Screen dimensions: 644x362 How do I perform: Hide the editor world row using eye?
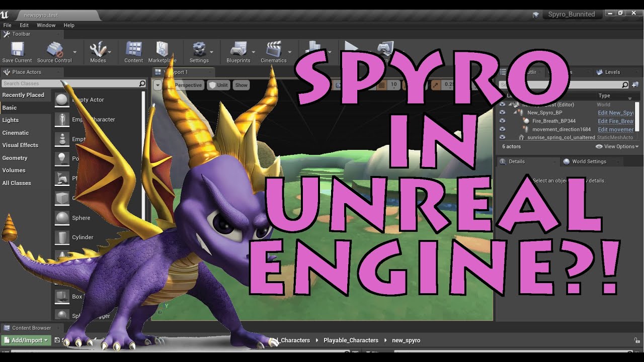[502, 105]
